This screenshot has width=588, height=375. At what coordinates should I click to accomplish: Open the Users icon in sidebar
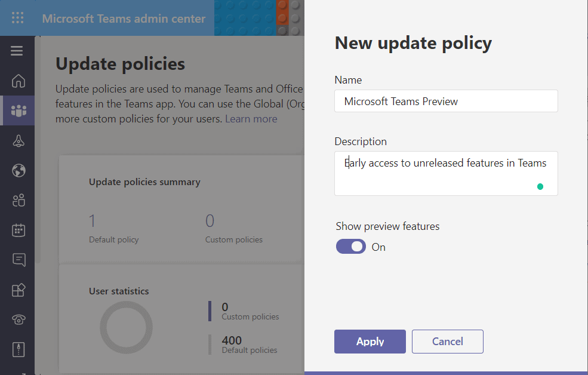pos(19,201)
